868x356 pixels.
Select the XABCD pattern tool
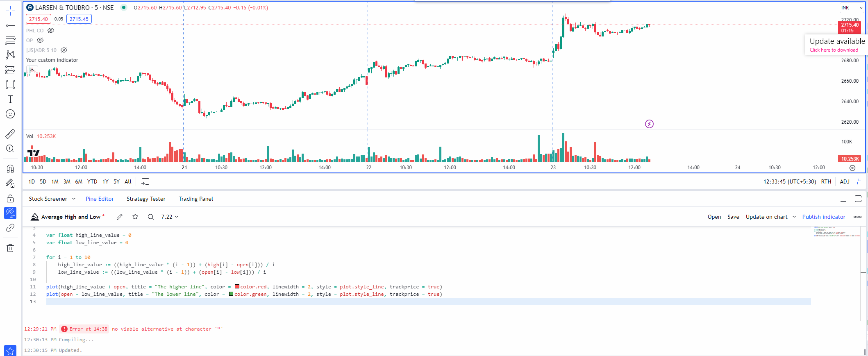pos(10,55)
